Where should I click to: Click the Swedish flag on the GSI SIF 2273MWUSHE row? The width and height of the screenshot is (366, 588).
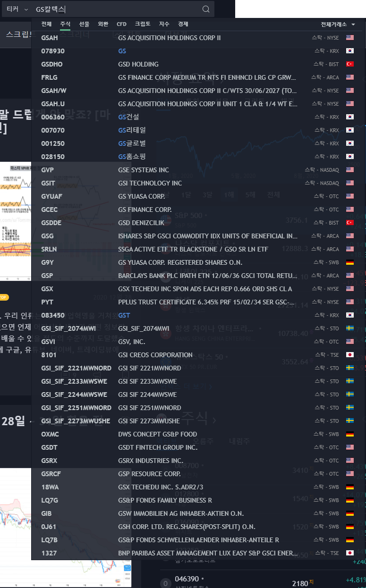tap(350, 421)
